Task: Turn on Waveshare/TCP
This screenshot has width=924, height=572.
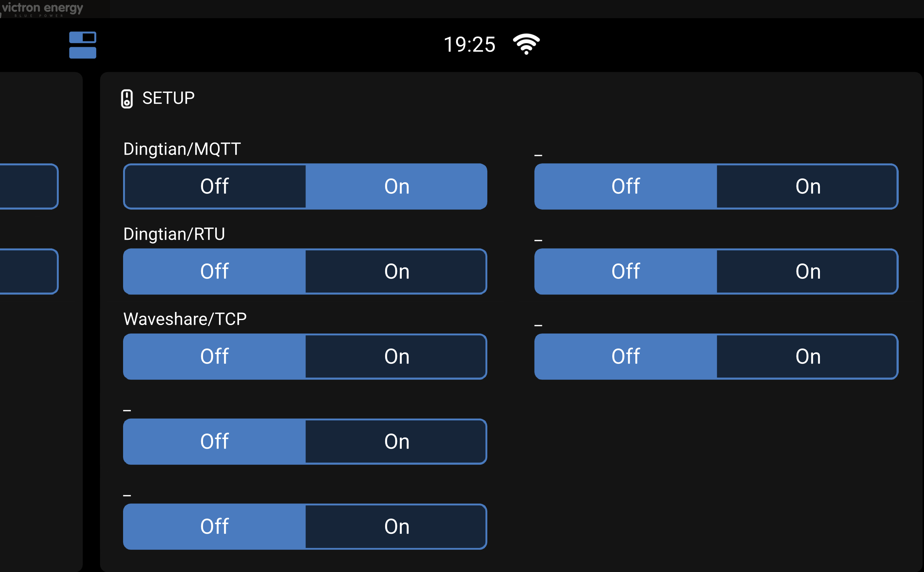Action: pyautogui.click(x=396, y=357)
